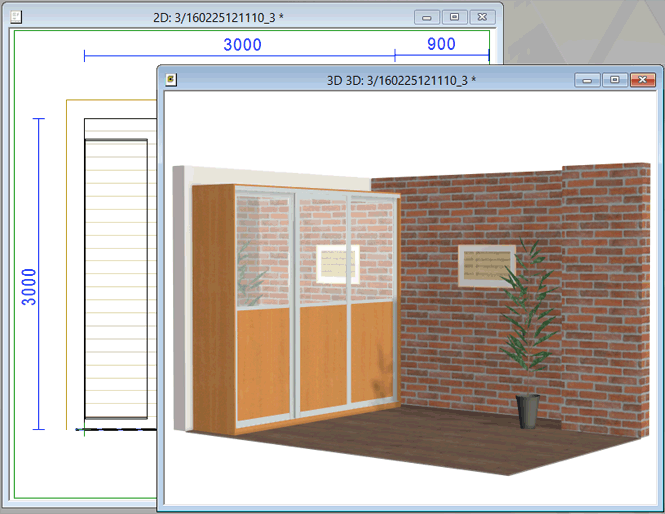Select the horizontal 3000 dimension label
The image size is (665, 514).
point(242,44)
